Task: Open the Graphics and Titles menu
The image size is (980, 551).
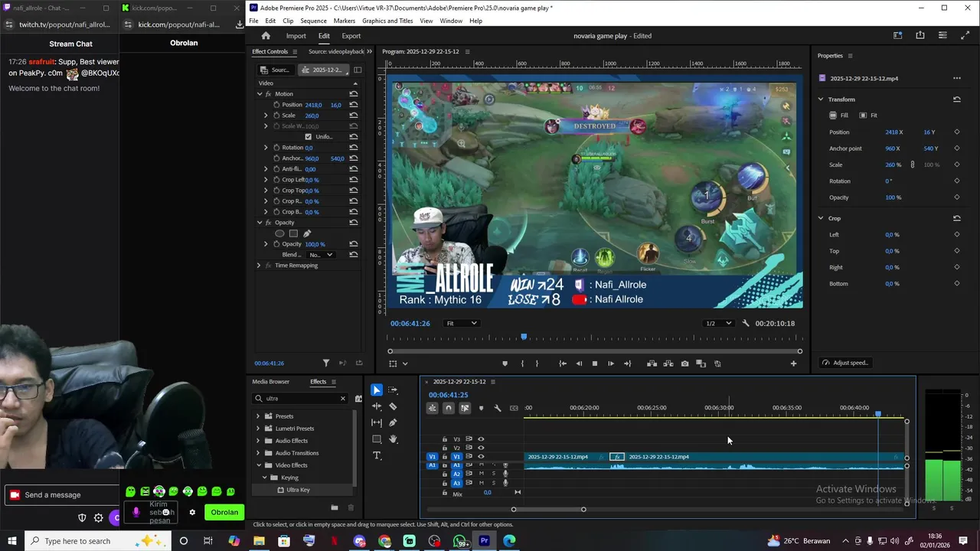Action: pyautogui.click(x=387, y=21)
